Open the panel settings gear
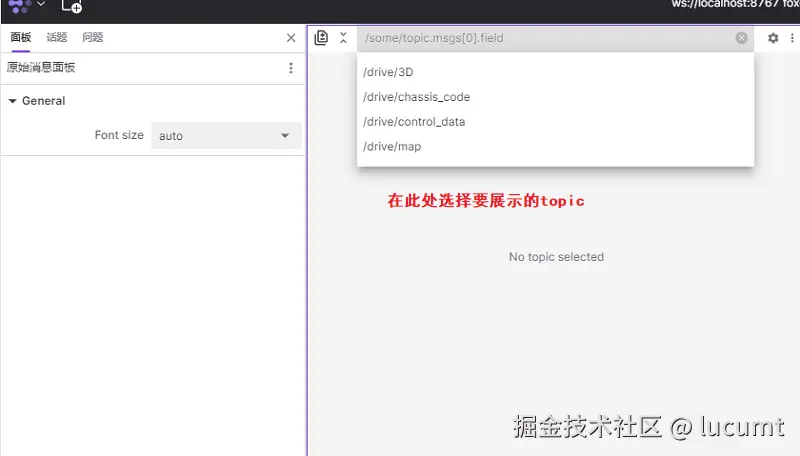This screenshot has width=800, height=456. coord(773,38)
